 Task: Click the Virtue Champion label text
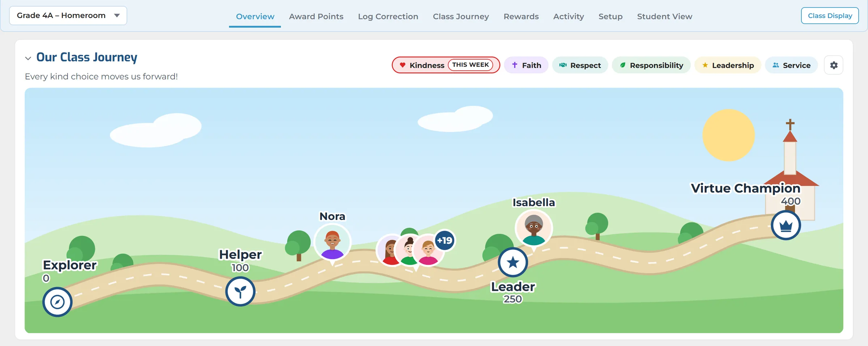pos(745,188)
